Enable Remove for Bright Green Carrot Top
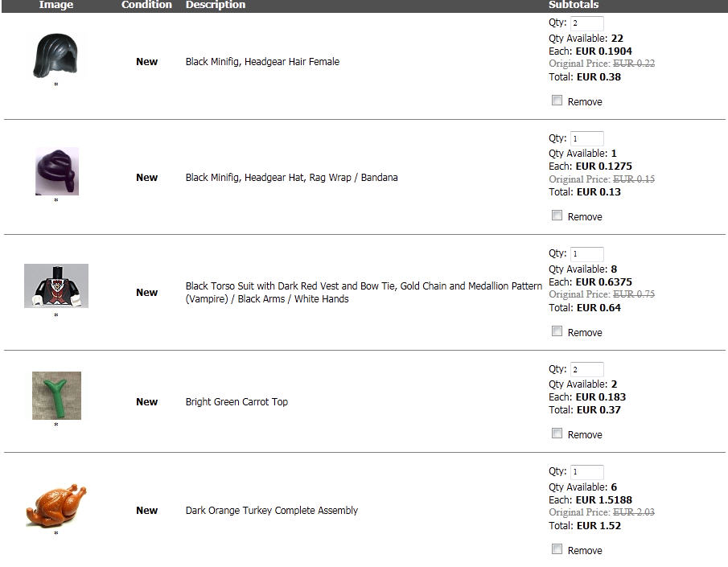 coord(557,433)
